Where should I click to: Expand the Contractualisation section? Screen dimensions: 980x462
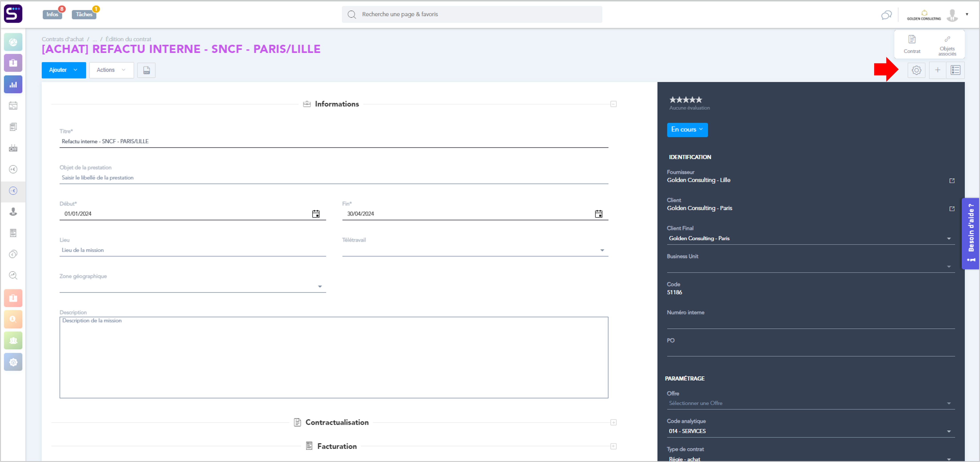(x=613, y=422)
